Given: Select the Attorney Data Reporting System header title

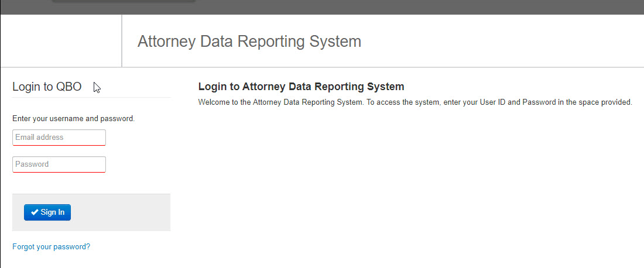Looking at the screenshot, I should [x=249, y=42].
